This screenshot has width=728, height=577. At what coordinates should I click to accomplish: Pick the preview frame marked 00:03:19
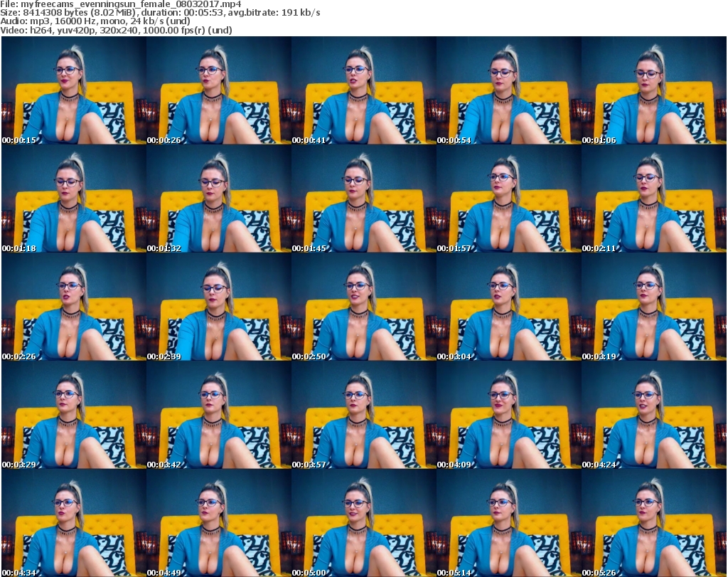654,307
